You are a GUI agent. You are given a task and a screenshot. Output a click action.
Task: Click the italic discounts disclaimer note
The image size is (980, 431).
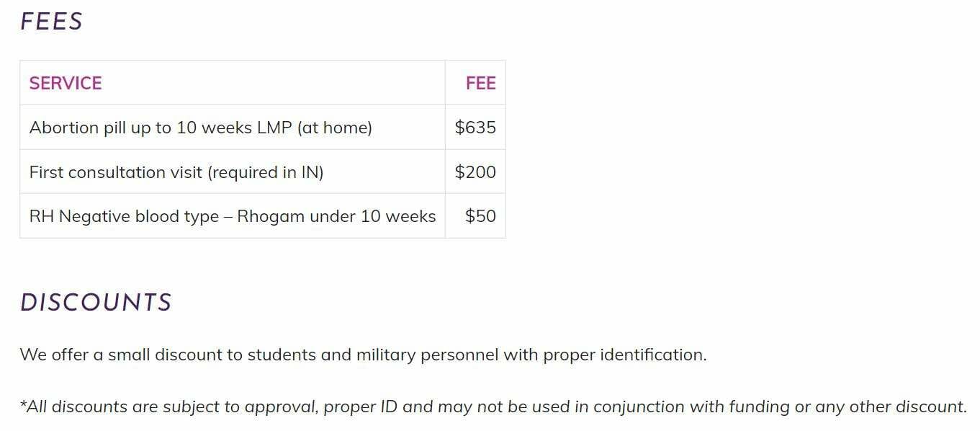click(x=493, y=406)
